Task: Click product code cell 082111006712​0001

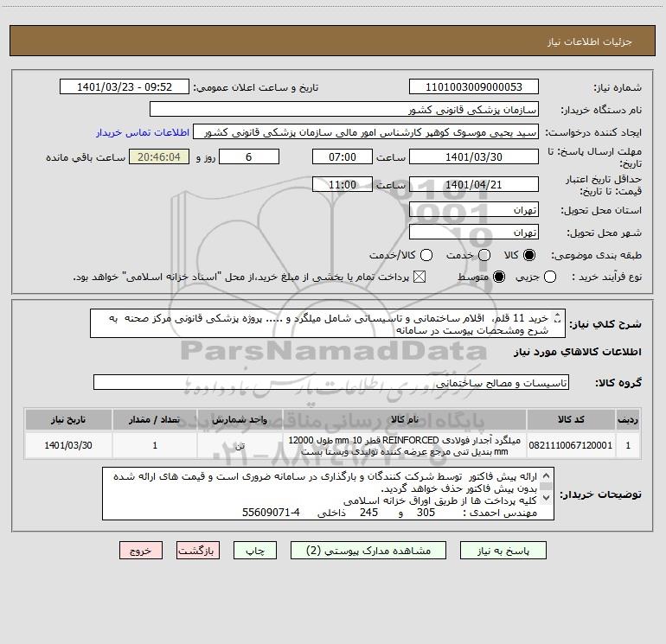Action: tap(571, 445)
